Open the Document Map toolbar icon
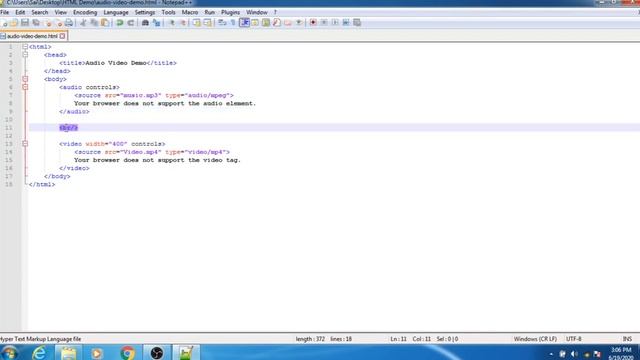This screenshot has width=640, height=360. tap(266, 23)
